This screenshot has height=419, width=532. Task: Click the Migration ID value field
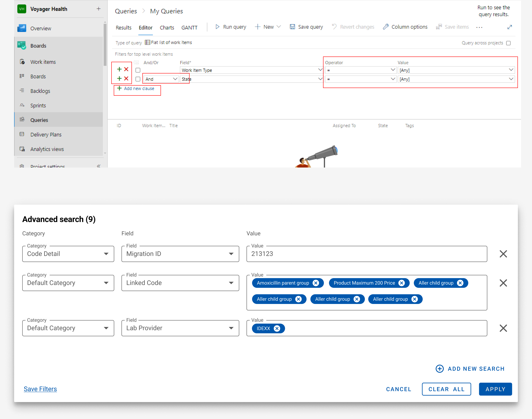click(x=367, y=254)
